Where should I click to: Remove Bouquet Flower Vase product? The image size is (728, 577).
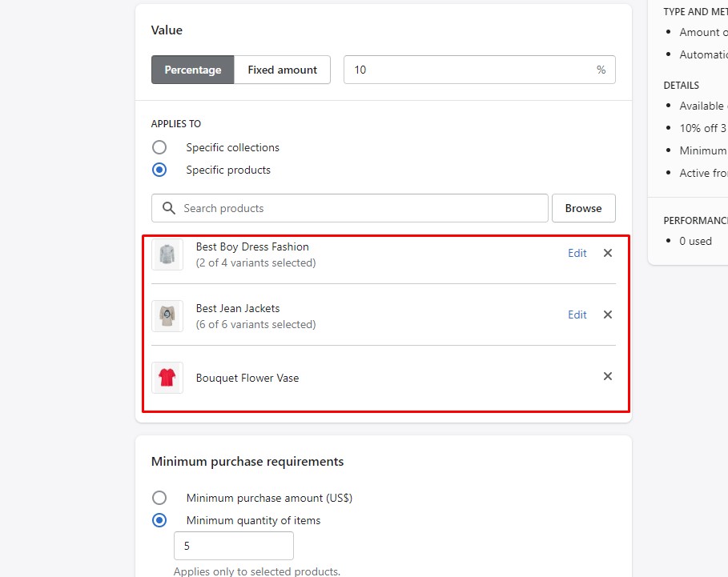point(607,376)
